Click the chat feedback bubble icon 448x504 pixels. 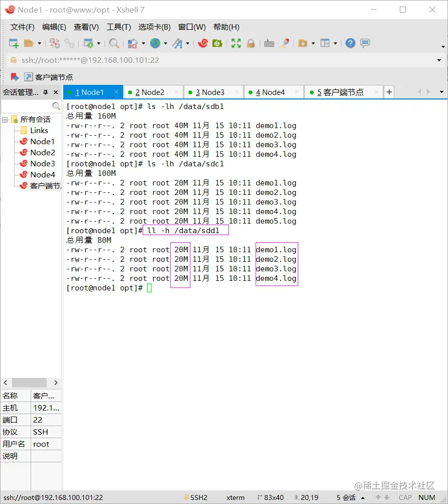pos(365,43)
